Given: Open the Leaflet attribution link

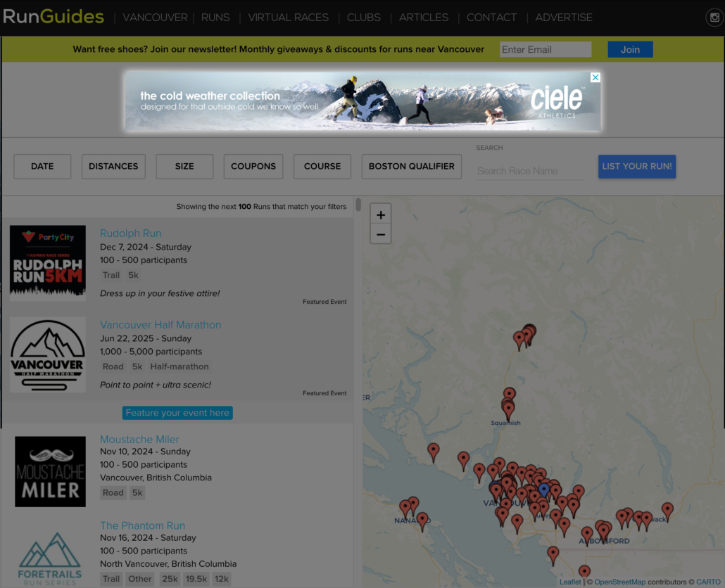Looking at the screenshot, I should 570,582.
